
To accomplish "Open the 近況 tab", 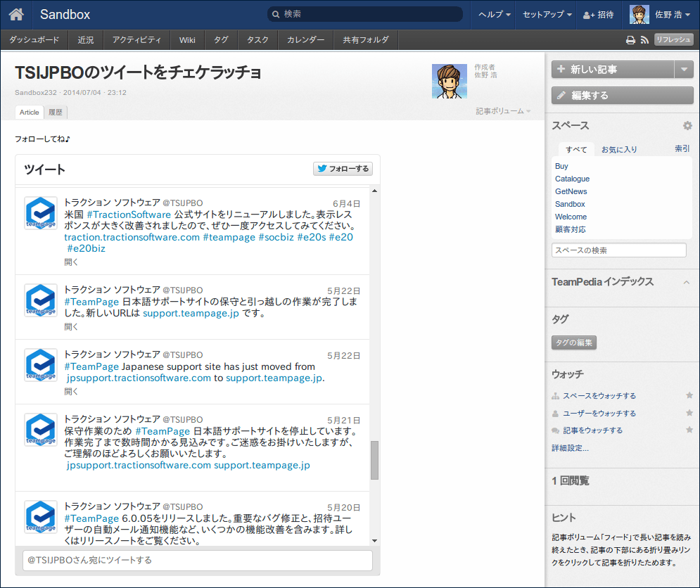I will click(86, 39).
